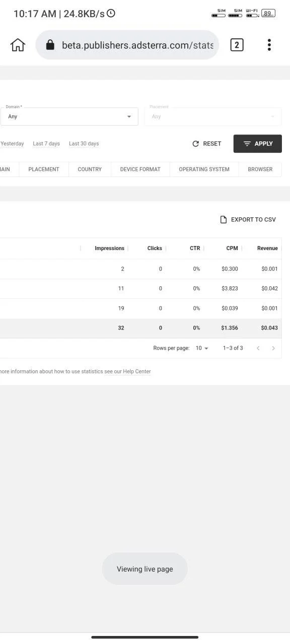This screenshot has width=290, height=644.
Task: Tap the lock icon in address bar
Action: [50, 45]
